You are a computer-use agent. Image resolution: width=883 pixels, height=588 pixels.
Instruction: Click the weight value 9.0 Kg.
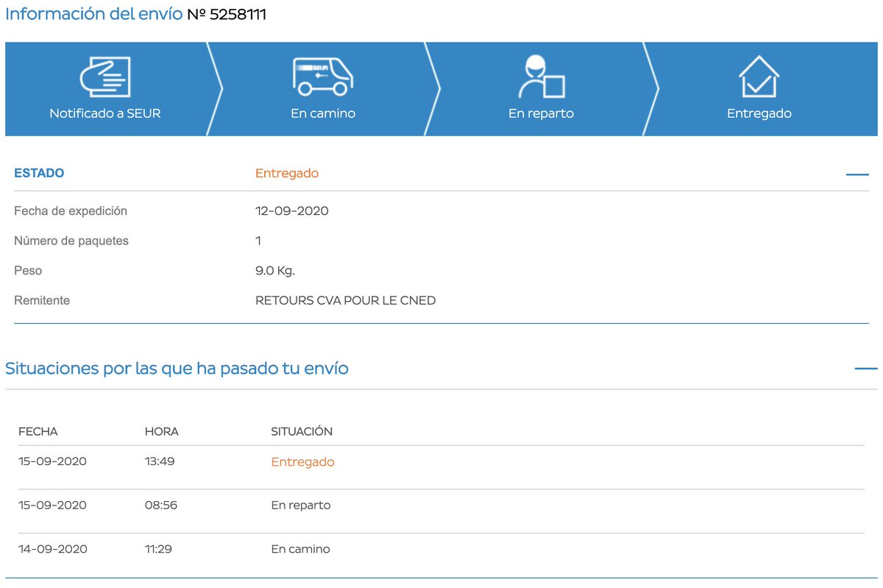(x=275, y=271)
